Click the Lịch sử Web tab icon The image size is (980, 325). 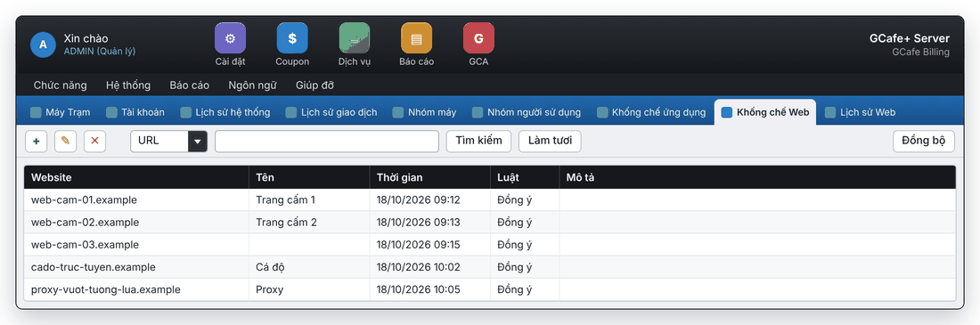pos(830,112)
